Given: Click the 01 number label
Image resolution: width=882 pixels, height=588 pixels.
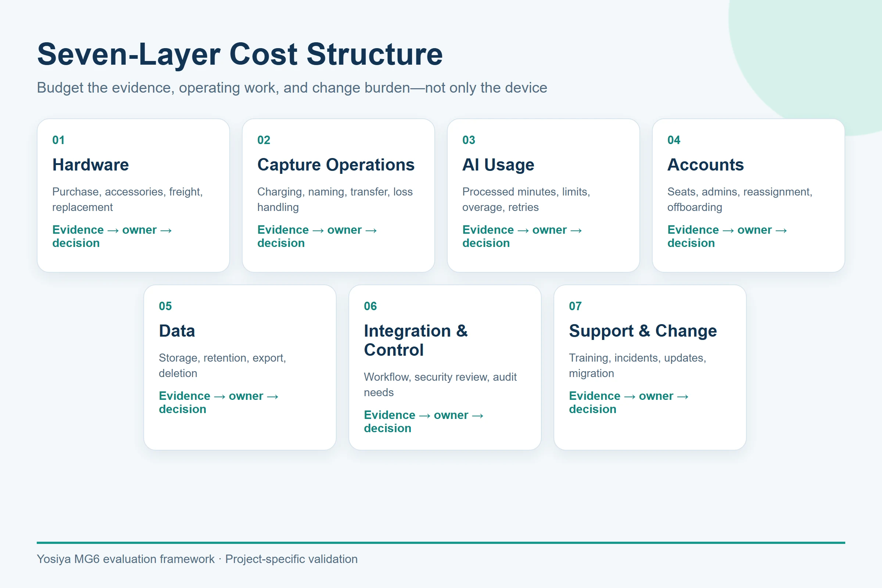Looking at the screenshot, I should click(58, 140).
